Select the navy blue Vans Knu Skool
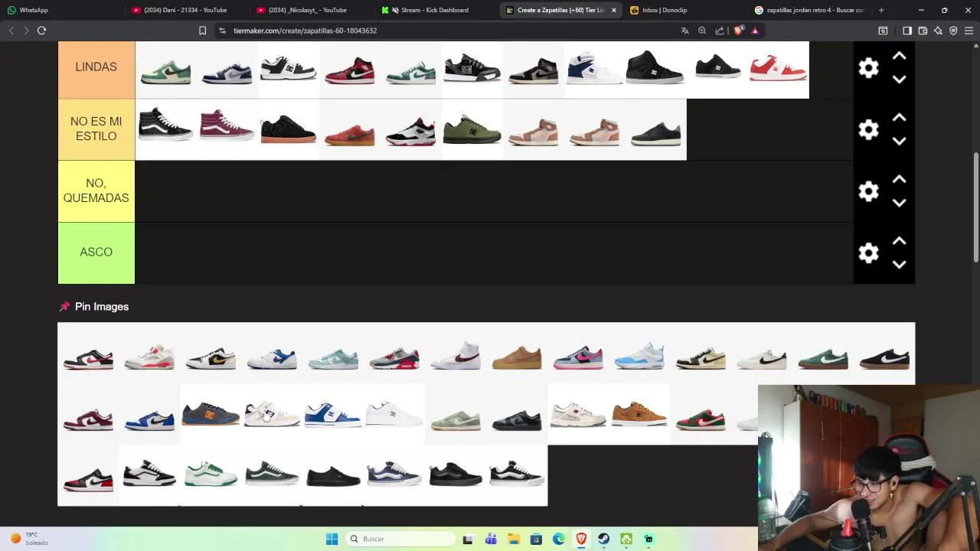The image size is (980, 551). click(394, 474)
